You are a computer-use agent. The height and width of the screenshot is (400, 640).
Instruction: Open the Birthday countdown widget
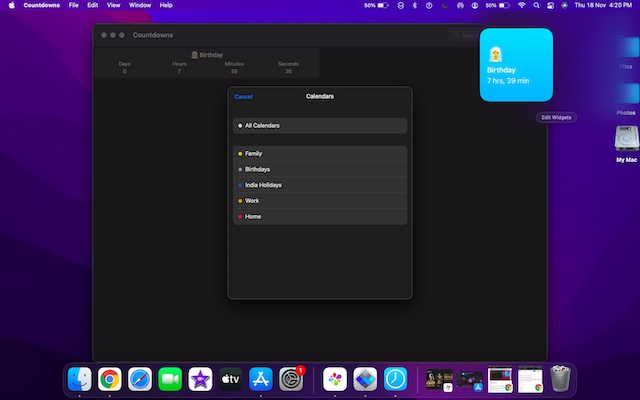516,65
